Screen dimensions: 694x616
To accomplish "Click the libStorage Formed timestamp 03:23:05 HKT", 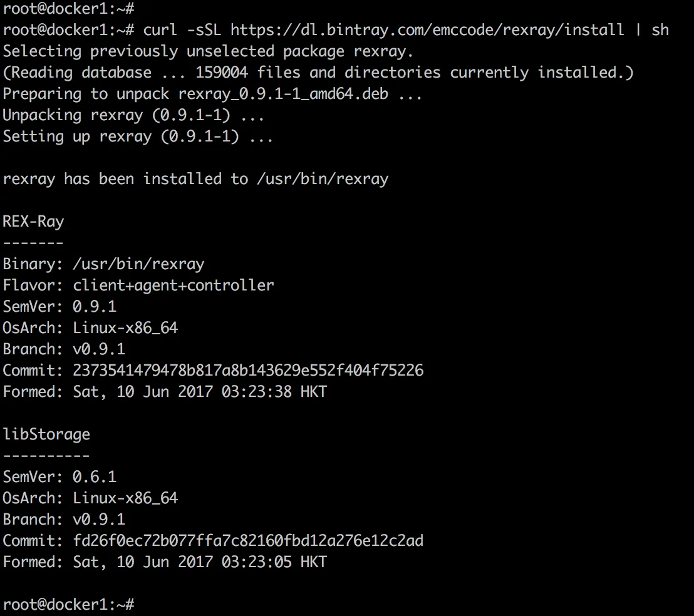I will click(x=274, y=562).
